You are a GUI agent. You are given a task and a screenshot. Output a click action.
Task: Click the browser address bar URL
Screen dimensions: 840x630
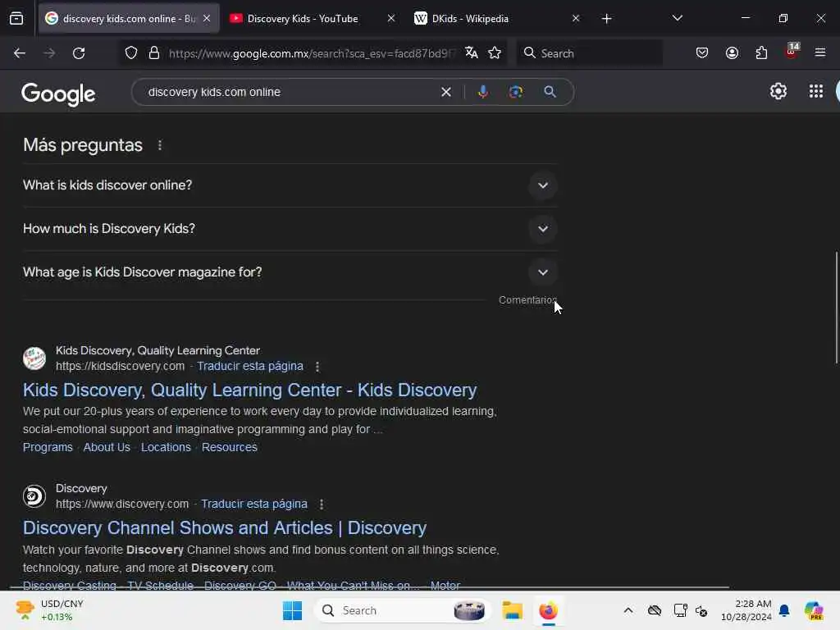click(313, 53)
